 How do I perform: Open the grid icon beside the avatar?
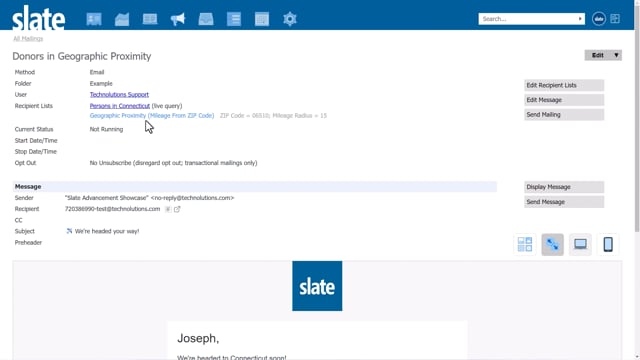(615, 19)
